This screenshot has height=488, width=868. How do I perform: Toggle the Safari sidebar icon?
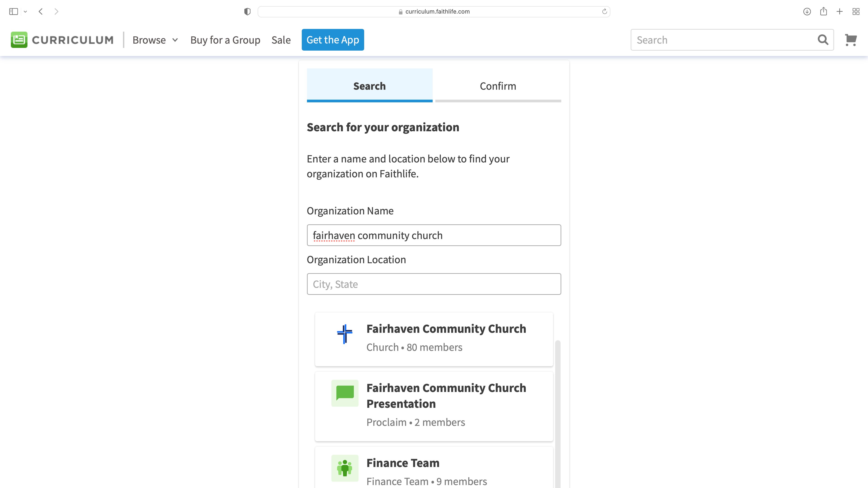click(x=14, y=12)
